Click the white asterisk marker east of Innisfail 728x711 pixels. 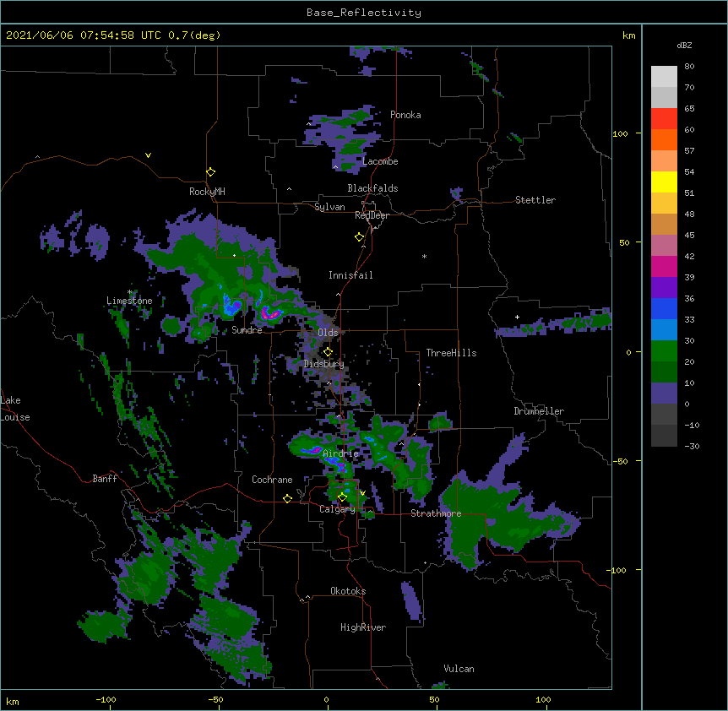[x=424, y=256]
